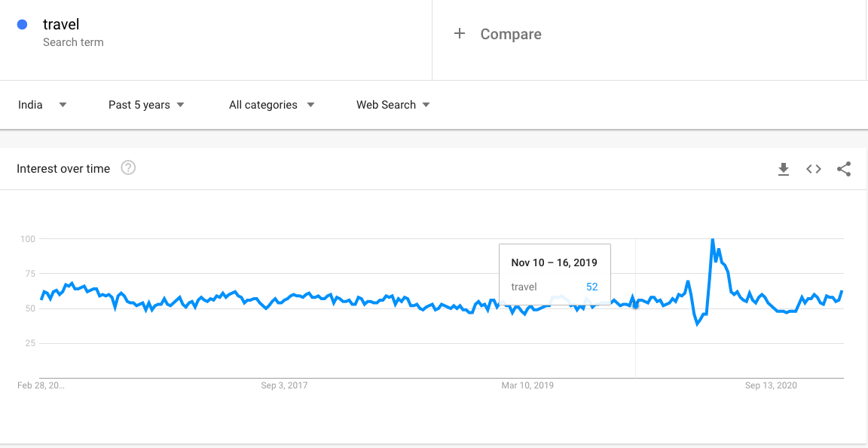Viewport: 868px width, 448px height.
Task: Click the Sep 3, 2017 axis label
Action: click(x=284, y=385)
